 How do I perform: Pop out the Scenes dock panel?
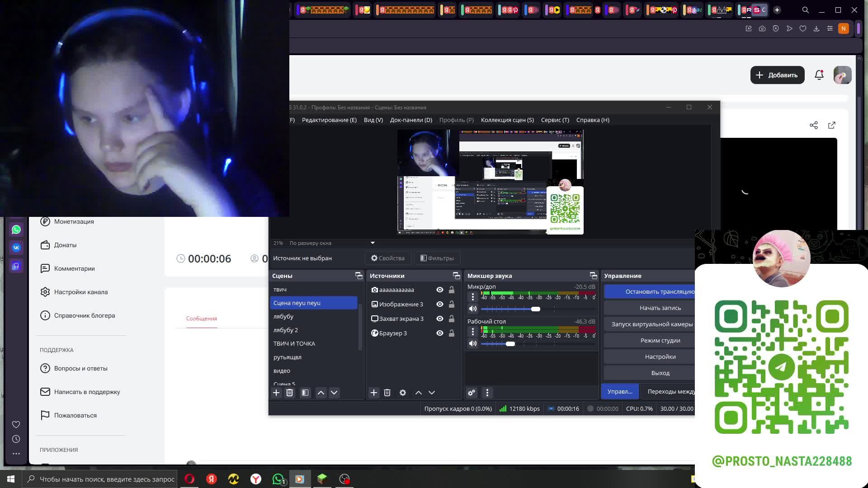(359, 276)
